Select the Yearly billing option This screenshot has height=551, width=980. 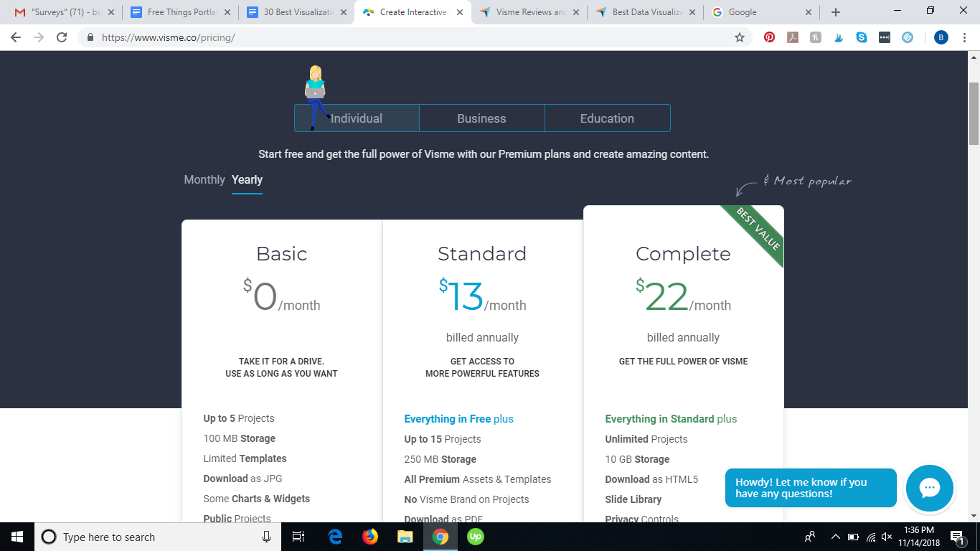click(x=247, y=180)
